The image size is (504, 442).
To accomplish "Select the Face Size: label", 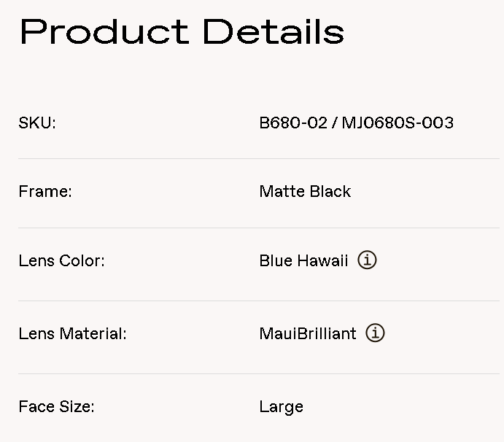I will pos(56,407).
